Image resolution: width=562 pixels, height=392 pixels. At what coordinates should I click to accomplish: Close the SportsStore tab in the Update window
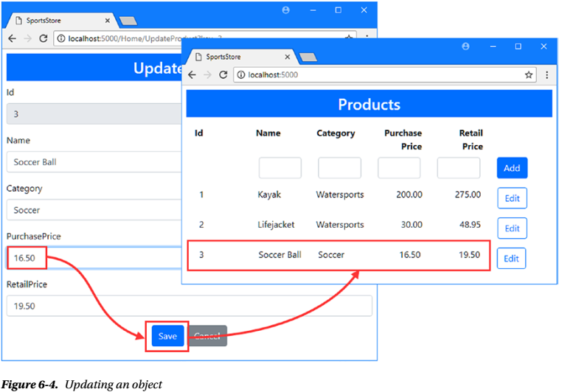pyautogui.click(x=108, y=21)
